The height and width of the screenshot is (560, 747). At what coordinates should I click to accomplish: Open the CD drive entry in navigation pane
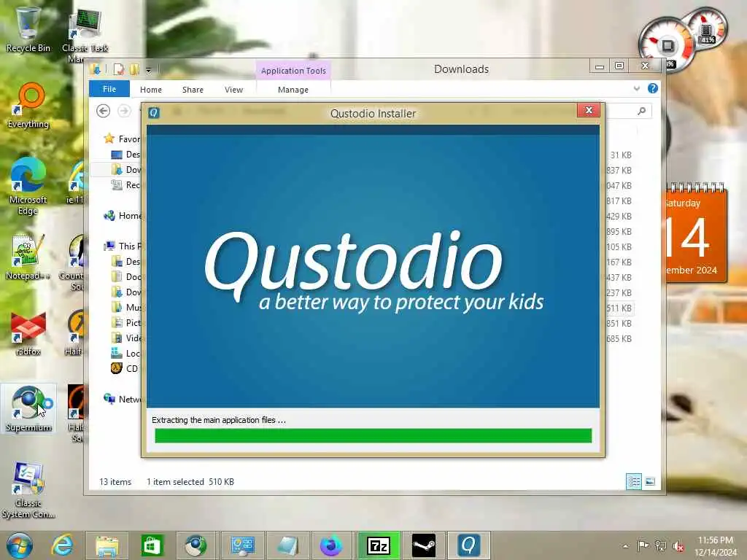[x=125, y=368]
